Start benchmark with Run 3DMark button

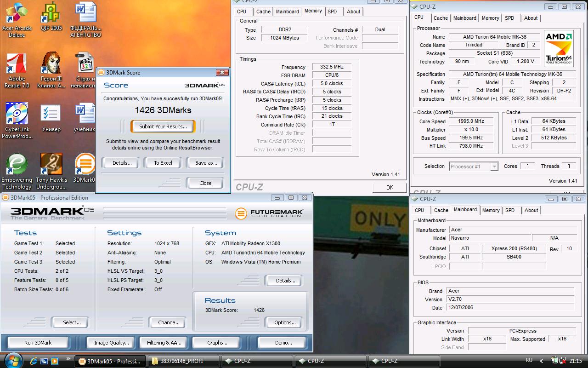38,343
